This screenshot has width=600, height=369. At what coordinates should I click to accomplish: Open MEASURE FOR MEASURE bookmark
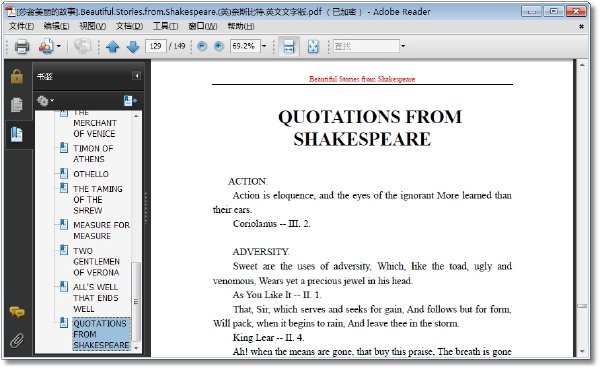pos(101,230)
